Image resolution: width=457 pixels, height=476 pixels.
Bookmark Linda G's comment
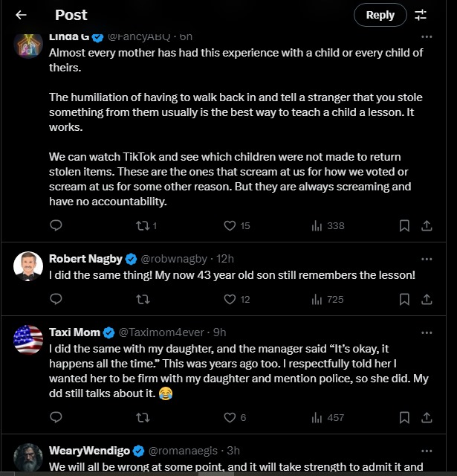(404, 225)
